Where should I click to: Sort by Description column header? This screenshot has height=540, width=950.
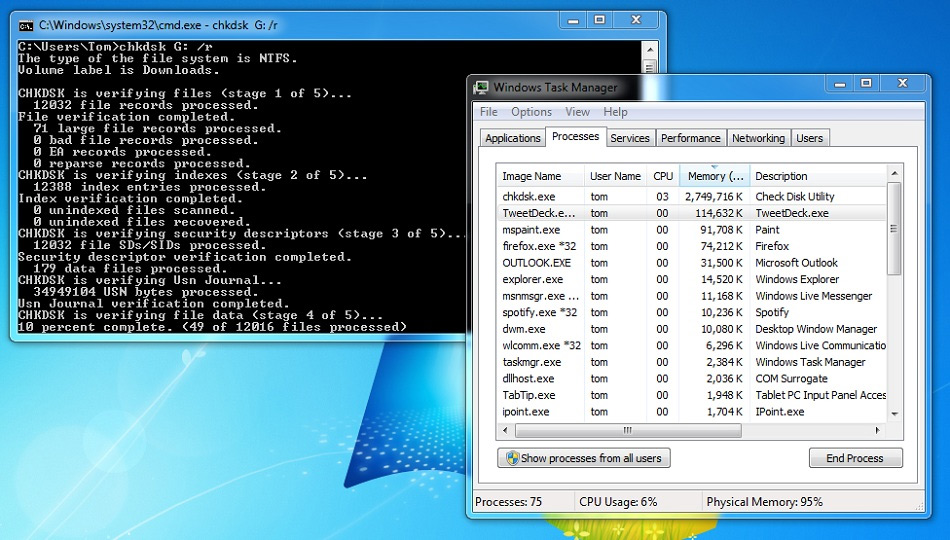[x=818, y=176]
